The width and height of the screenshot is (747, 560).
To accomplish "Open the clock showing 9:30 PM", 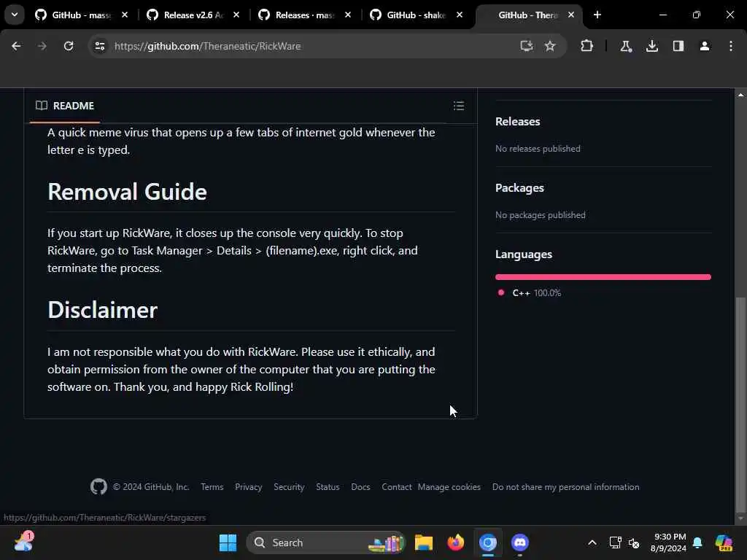I will [x=668, y=542].
